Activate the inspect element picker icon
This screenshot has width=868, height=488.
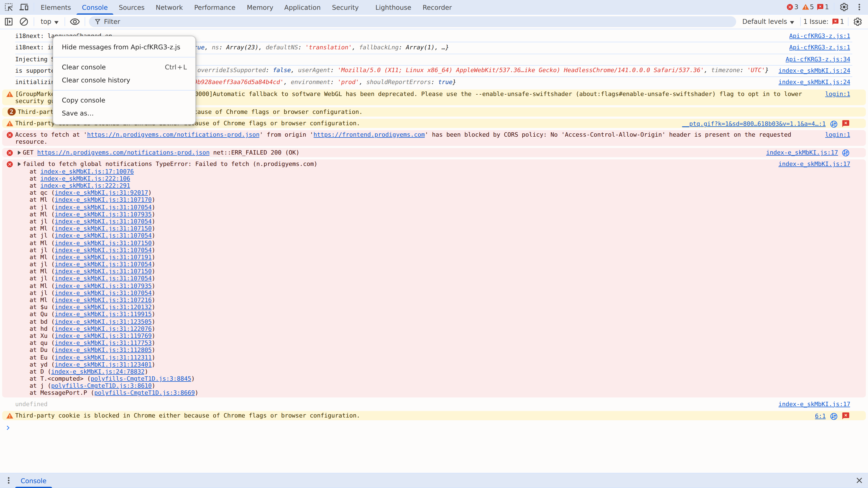pos(9,7)
